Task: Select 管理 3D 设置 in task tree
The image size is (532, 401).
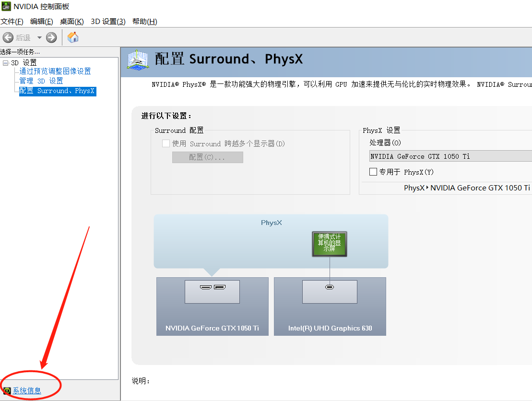Action: click(x=41, y=81)
